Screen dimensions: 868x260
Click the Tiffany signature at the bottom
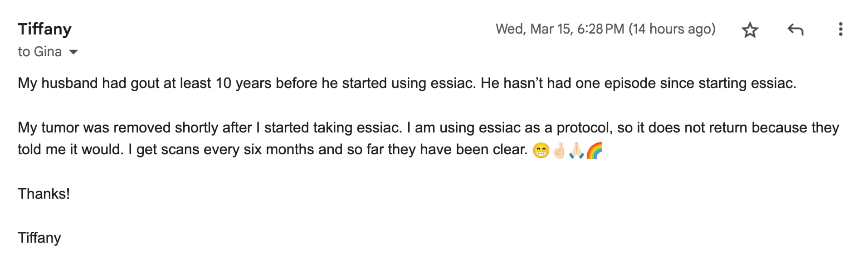[x=39, y=238]
